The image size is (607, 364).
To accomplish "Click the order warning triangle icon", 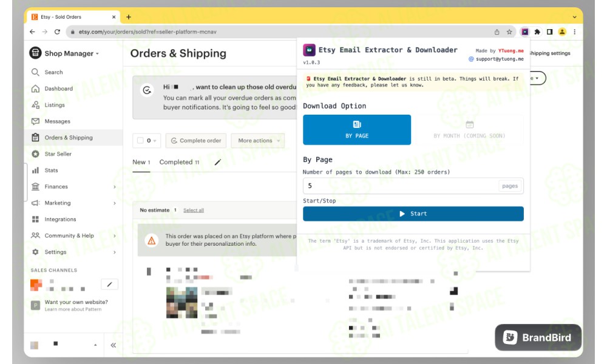I will tap(152, 241).
